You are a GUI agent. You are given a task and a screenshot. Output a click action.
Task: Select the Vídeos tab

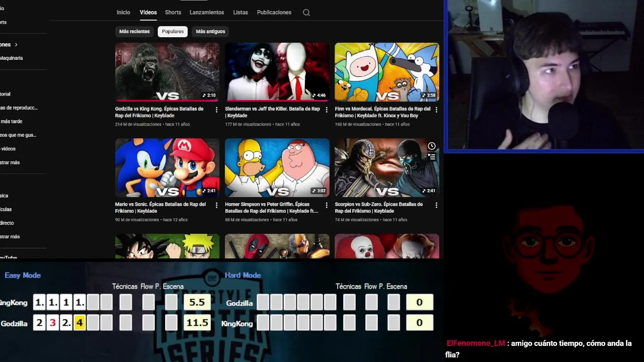[148, 13]
